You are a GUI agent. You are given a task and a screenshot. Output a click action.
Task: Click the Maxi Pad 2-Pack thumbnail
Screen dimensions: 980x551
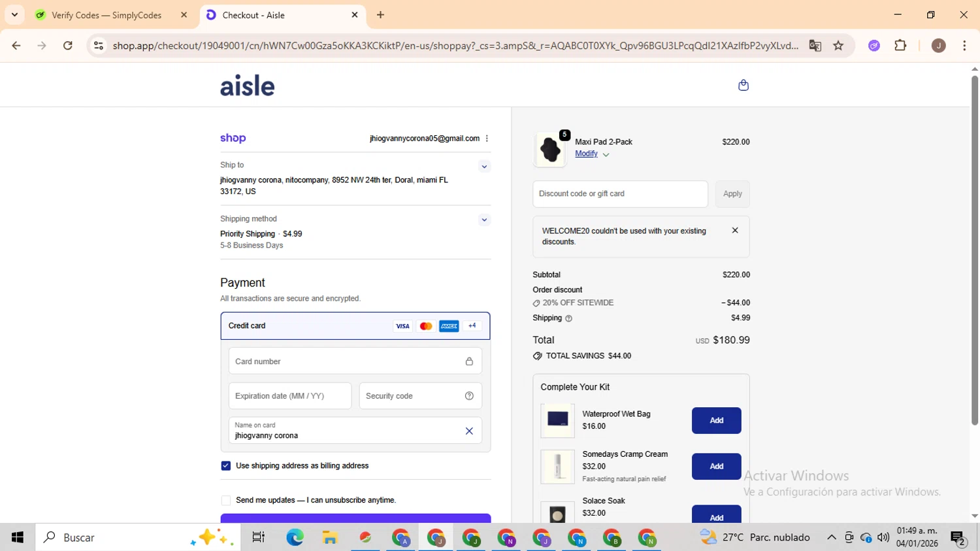tap(550, 150)
